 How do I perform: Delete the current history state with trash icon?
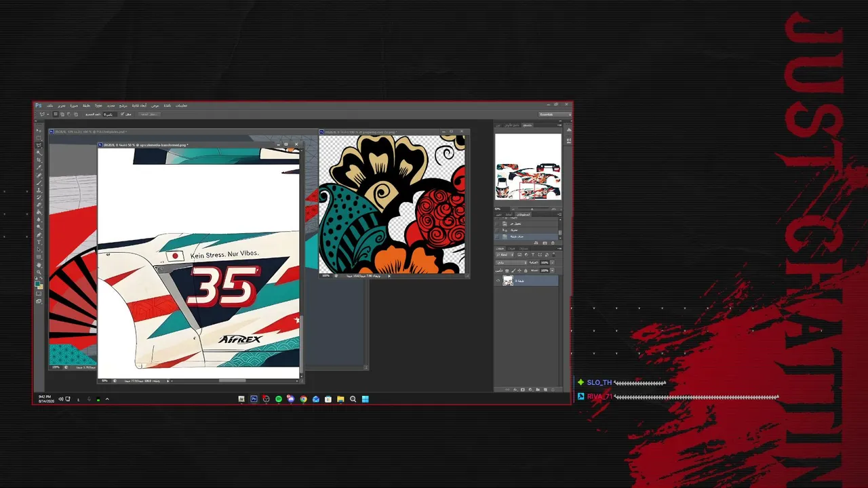[553, 243]
